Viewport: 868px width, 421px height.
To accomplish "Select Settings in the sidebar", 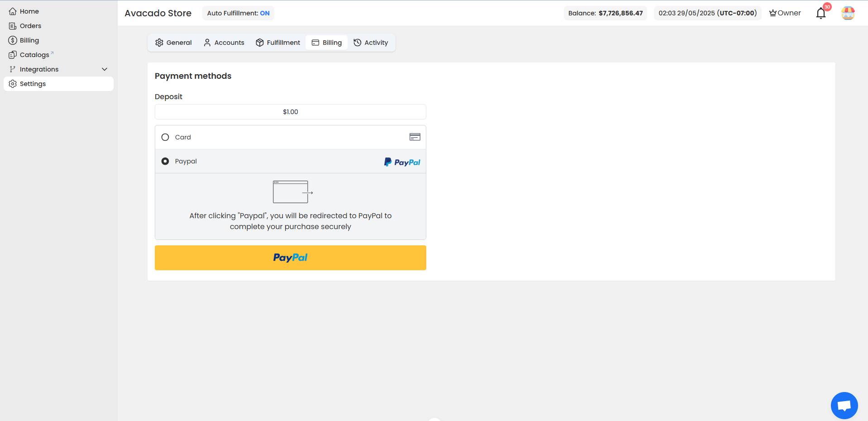I will pos(58,84).
